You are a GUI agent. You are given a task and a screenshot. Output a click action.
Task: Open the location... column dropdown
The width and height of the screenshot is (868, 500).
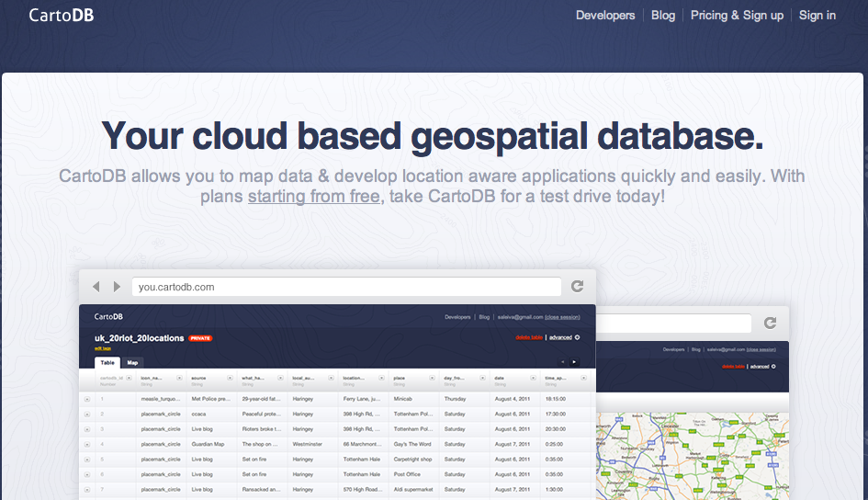point(381,378)
